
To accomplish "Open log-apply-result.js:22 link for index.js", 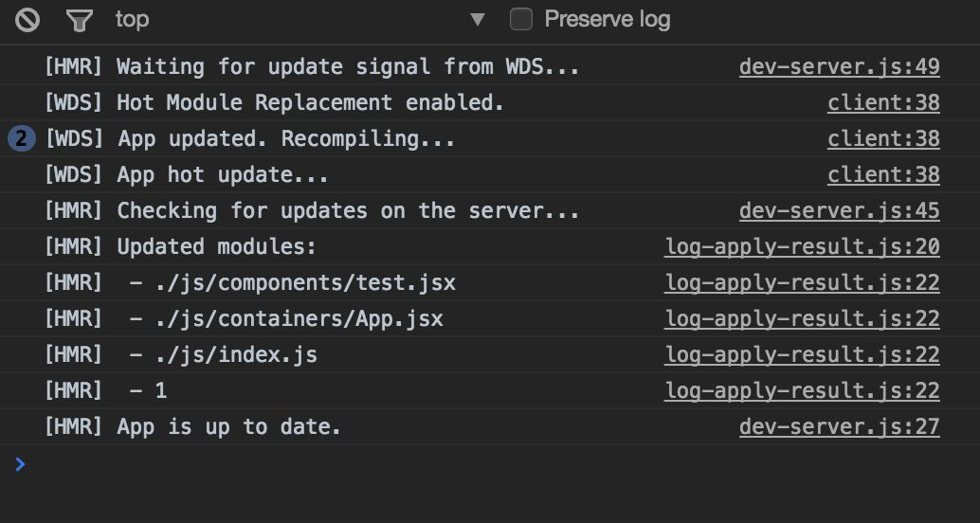I will [x=803, y=355].
